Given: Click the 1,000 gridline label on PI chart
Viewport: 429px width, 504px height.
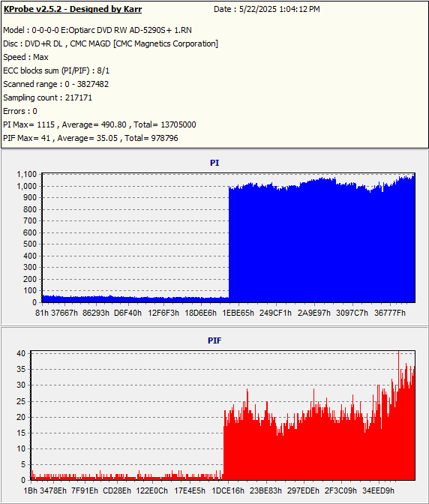Looking at the screenshot, I should point(27,186).
